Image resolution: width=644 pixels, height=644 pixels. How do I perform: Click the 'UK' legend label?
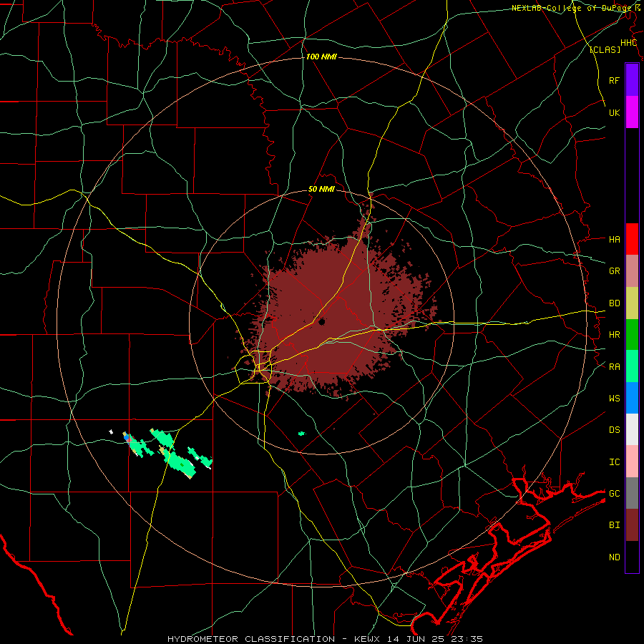(614, 112)
